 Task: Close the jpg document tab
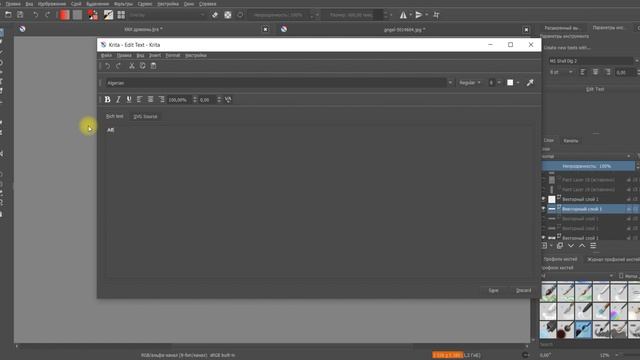point(526,29)
